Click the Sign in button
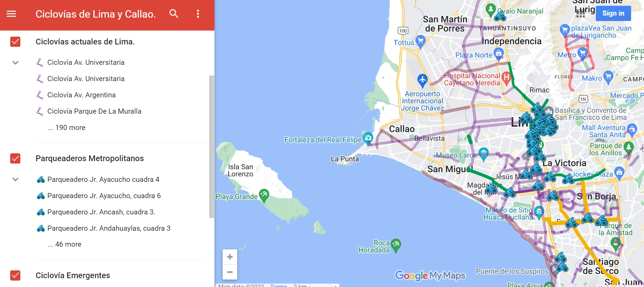The image size is (644, 287). pyautogui.click(x=613, y=13)
